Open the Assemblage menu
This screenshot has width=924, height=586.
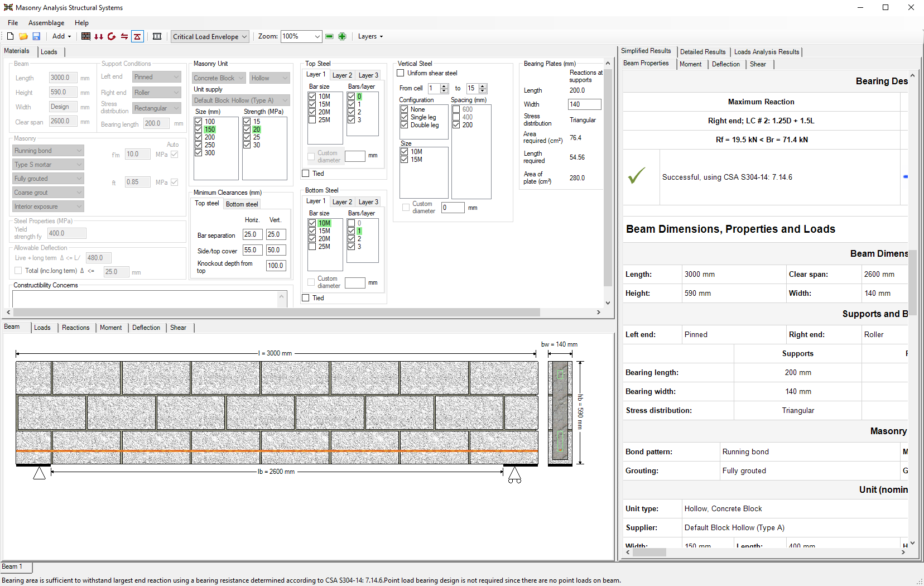coord(46,23)
